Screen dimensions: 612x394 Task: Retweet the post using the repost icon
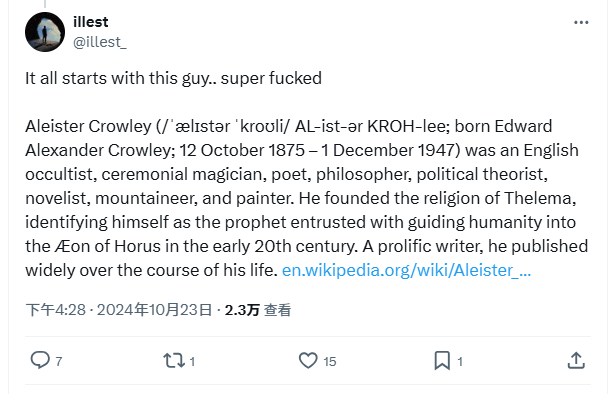[x=174, y=360]
